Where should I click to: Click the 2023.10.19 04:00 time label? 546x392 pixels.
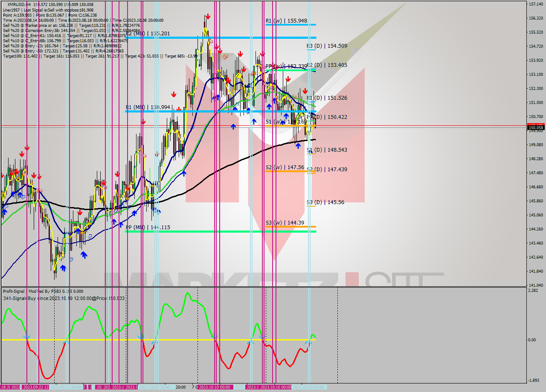pyautogui.click(x=309, y=387)
